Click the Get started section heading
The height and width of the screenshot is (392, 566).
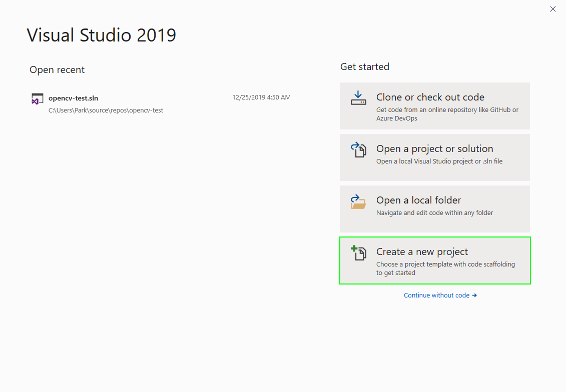(364, 66)
